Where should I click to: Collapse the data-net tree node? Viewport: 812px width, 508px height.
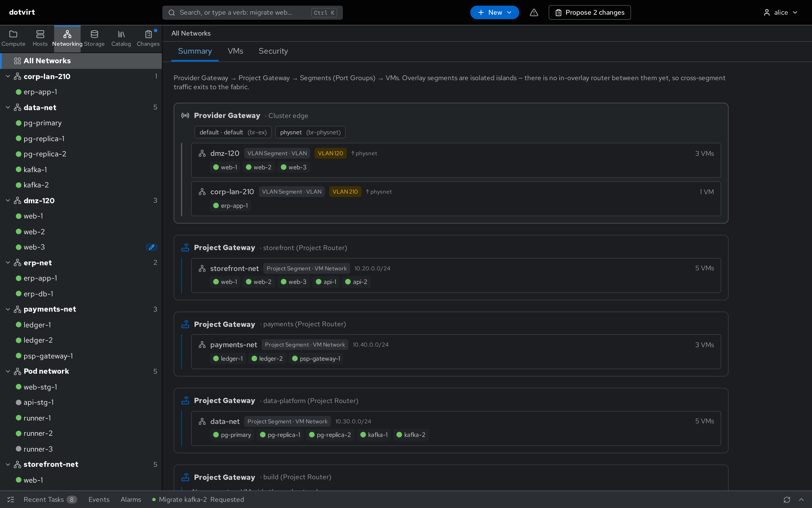point(8,108)
